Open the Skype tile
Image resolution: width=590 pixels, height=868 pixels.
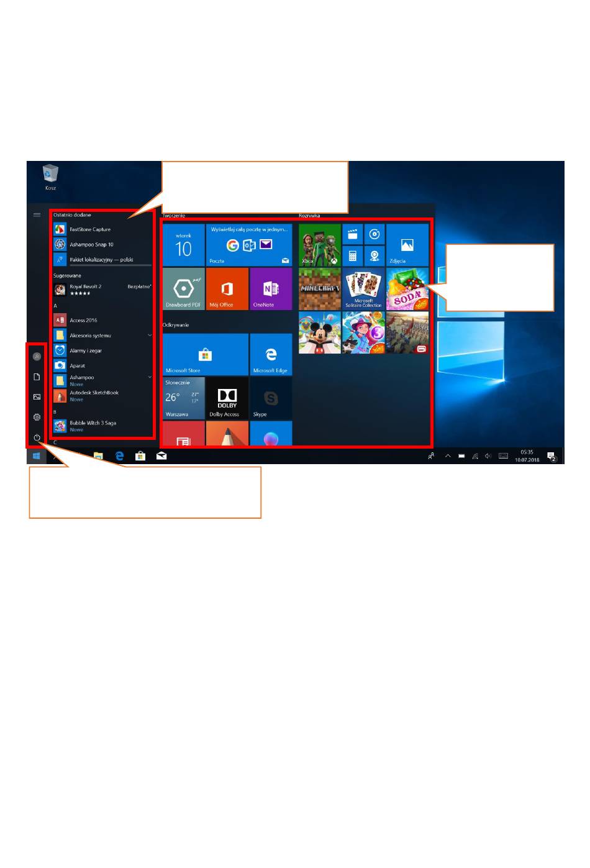(x=271, y=398)
